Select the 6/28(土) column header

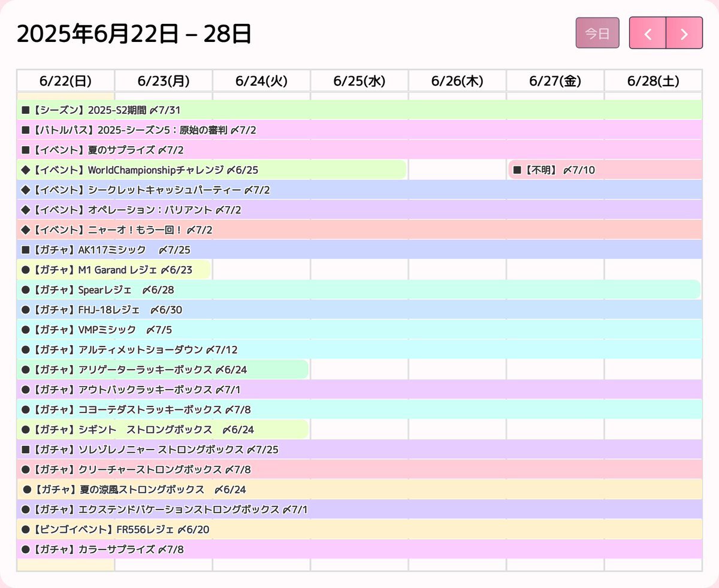[653, 81]
